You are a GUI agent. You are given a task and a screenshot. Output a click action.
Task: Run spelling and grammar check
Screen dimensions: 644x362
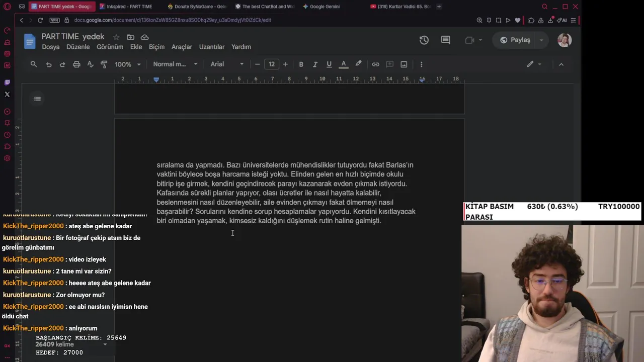click(x=91, y=64)
